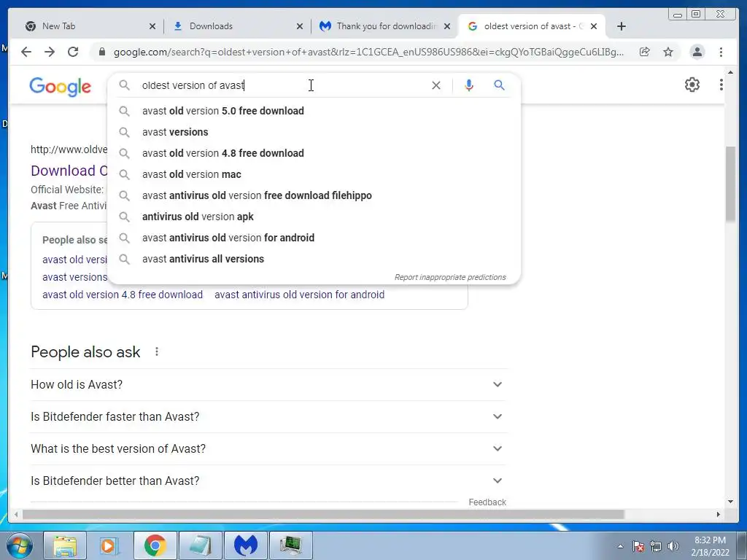Viewport: 747px width, 560px height.
Task: Select suggestion 'antivirus old version apk'
Action: [x=314, y=217]
